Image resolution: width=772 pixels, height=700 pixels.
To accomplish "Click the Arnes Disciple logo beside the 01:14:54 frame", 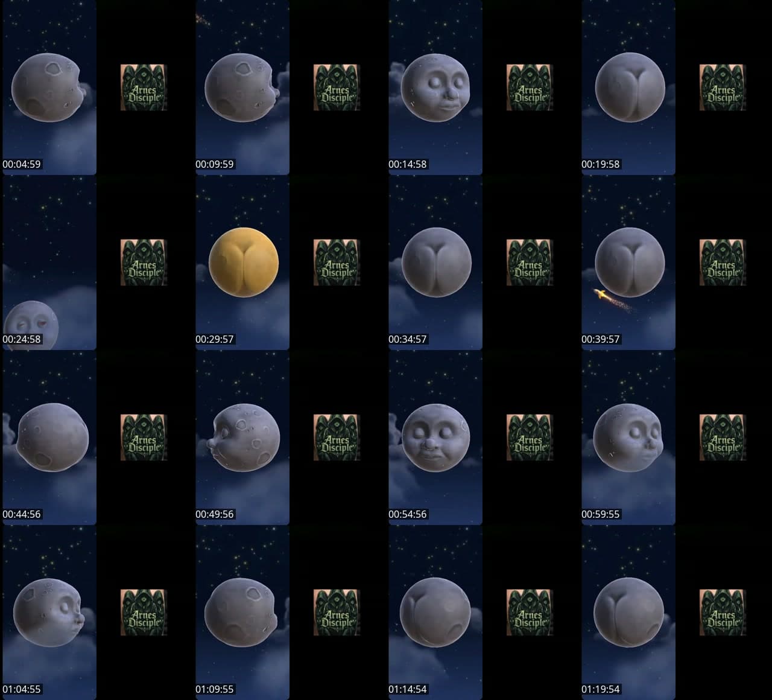I will (530, 612).
